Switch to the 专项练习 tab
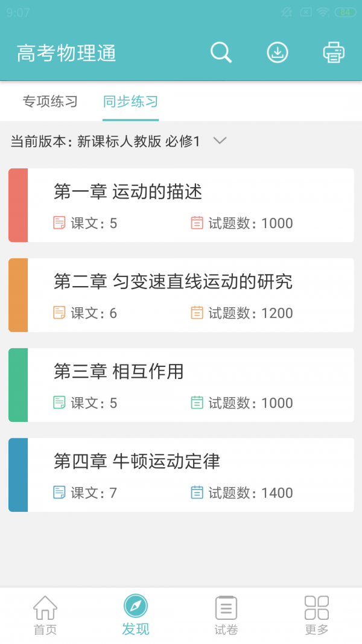 point(49,102)
